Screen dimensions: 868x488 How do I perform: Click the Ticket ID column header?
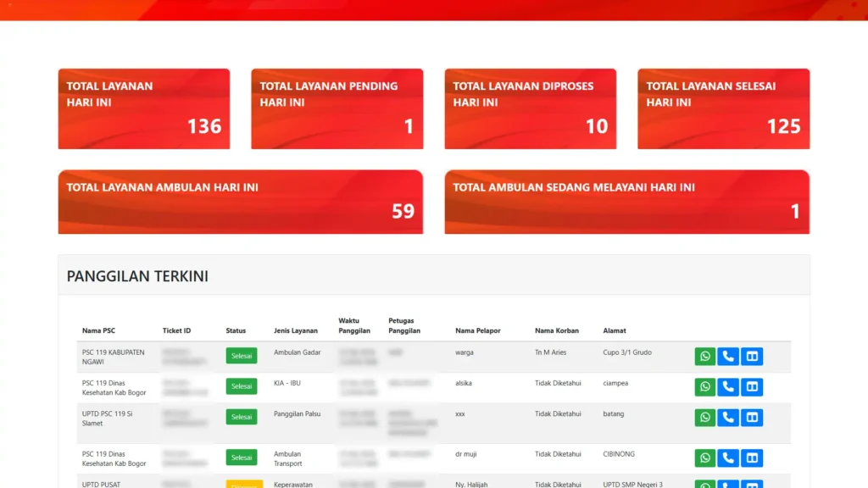tap(176, 330)
